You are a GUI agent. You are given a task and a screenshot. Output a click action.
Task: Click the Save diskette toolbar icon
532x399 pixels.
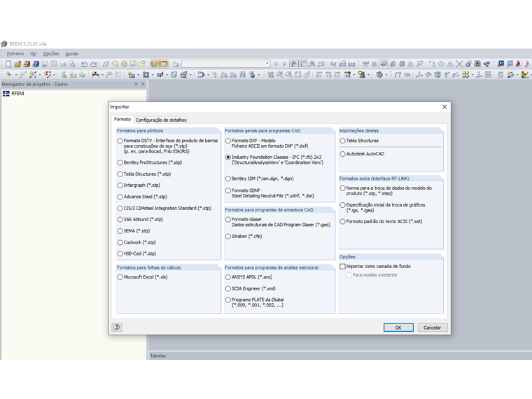tap(45, 64)
